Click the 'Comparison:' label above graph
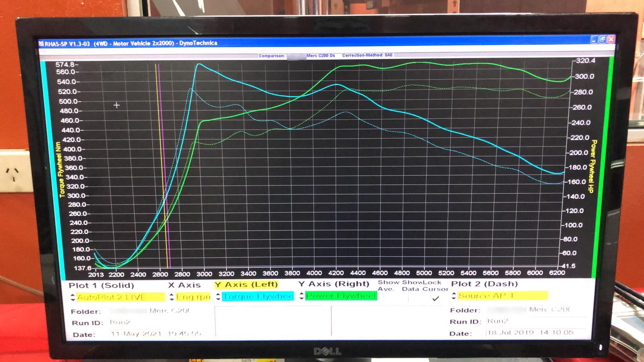Viewport: 644px width, 362px height. tap(272, 56)
